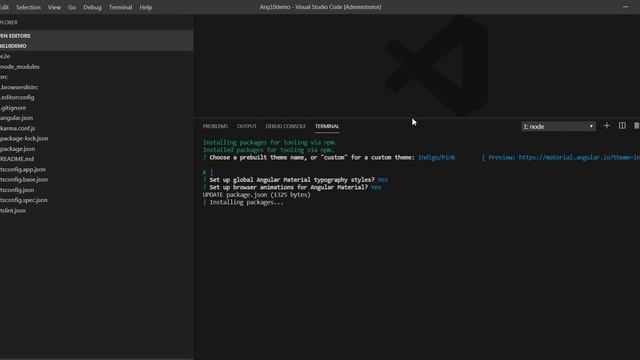640x360 pixels.
Task: Add a new terminal with plus icon
Action: 607,126
